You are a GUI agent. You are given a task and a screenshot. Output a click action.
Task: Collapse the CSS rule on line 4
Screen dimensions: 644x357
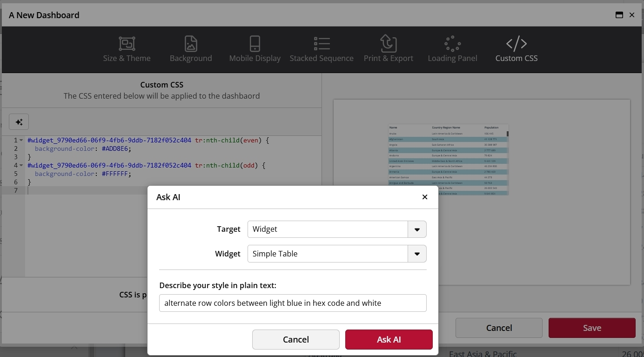[x=20, y=165]
